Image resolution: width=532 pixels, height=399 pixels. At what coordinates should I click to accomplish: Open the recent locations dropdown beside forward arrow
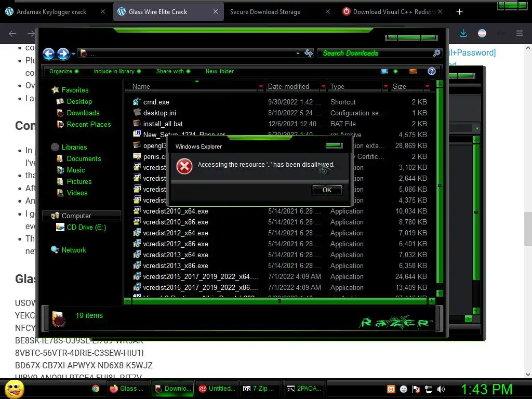click(73, 54)
